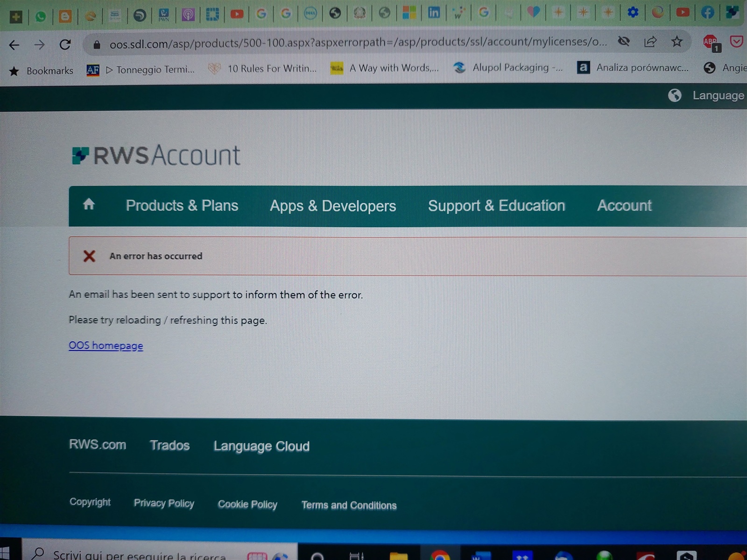The image size is (747, 560).
Task: Follow the OOS homepage link
Action: [x=106, y=346]
